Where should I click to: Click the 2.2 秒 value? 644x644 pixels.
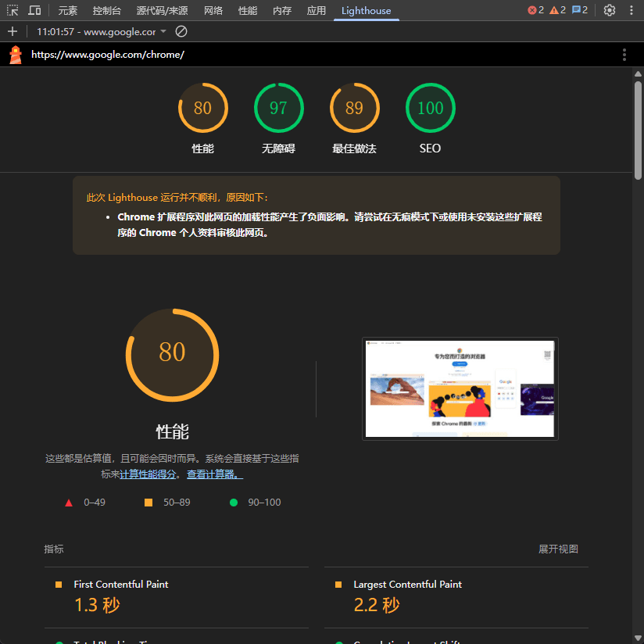[377, 605]
